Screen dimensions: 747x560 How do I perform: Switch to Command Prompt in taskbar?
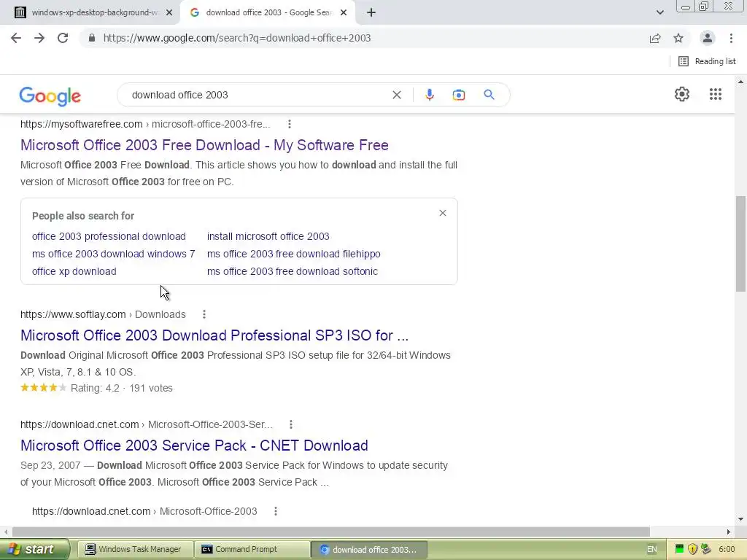coord(252,549)
